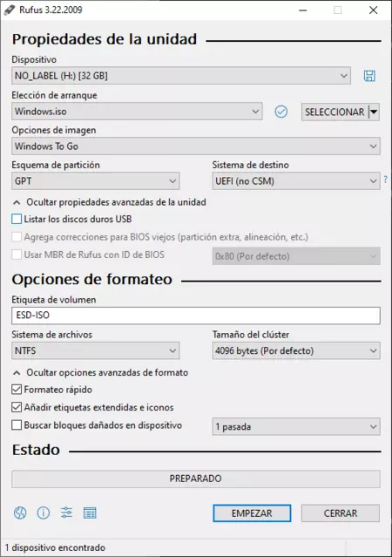The width and height of the screenshot is (392, 557).
Task: Collapse Ocultar opciones avanzadas de formato
Action: pos(100,372)
